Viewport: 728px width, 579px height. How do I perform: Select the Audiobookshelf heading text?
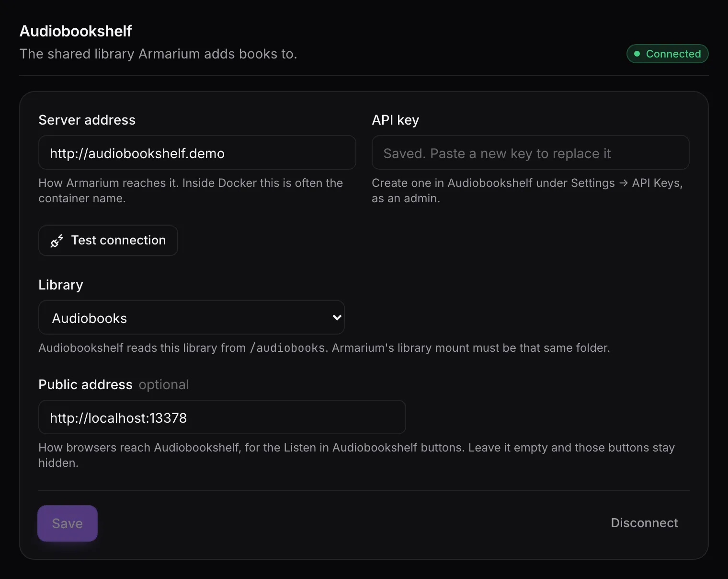pyautogui.click(x=76, y=31)
